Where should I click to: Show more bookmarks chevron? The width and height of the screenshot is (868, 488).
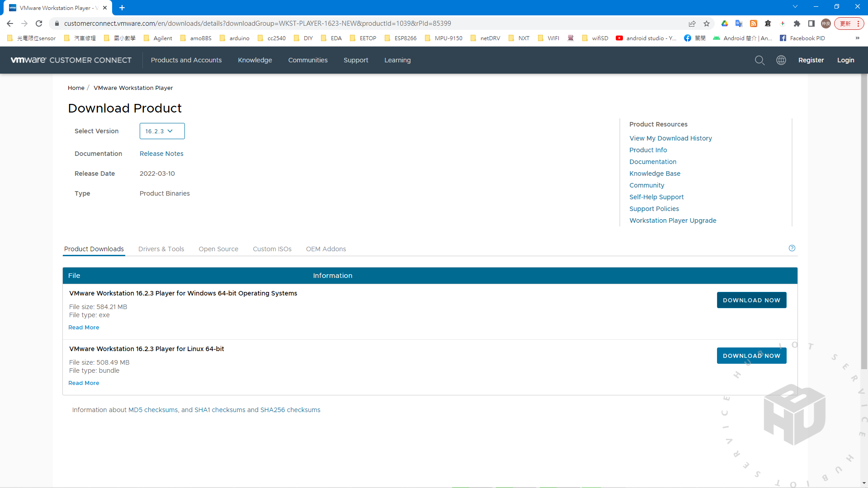click(x=858, y=38)
